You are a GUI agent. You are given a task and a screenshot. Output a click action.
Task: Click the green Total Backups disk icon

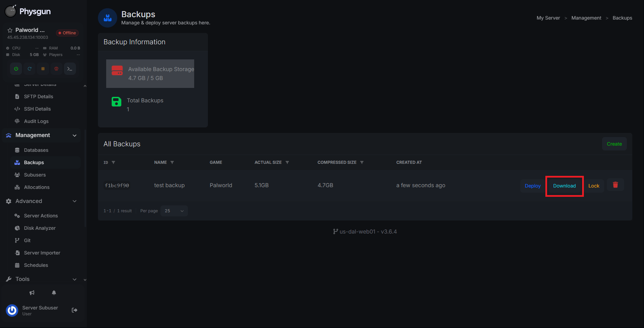pyautogui.click(x=116, y=102)
